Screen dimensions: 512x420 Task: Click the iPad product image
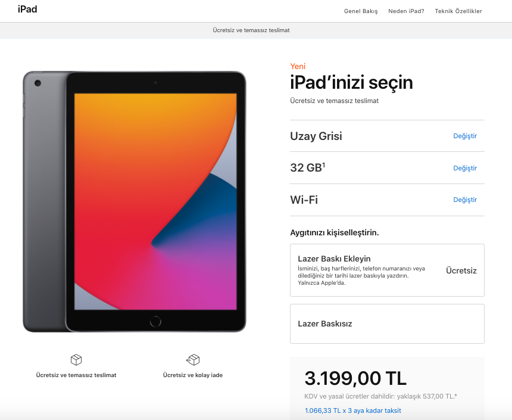tap(134, 201)
